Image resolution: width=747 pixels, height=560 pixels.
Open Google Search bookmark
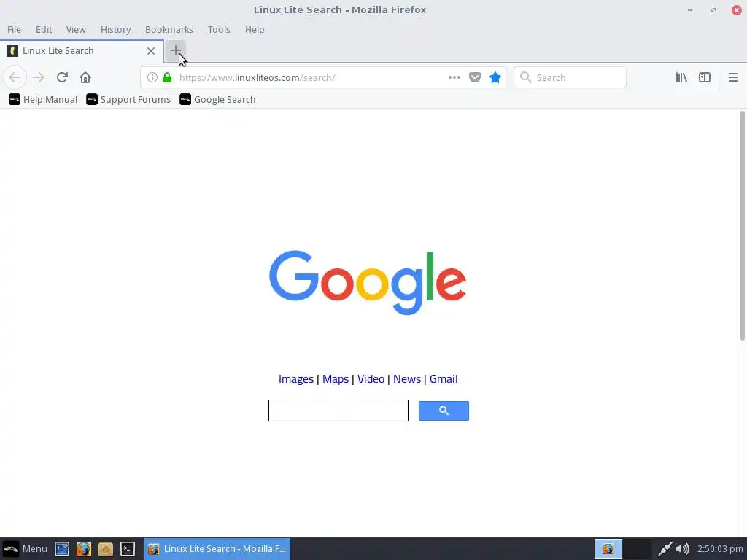[x=217, y=99]
